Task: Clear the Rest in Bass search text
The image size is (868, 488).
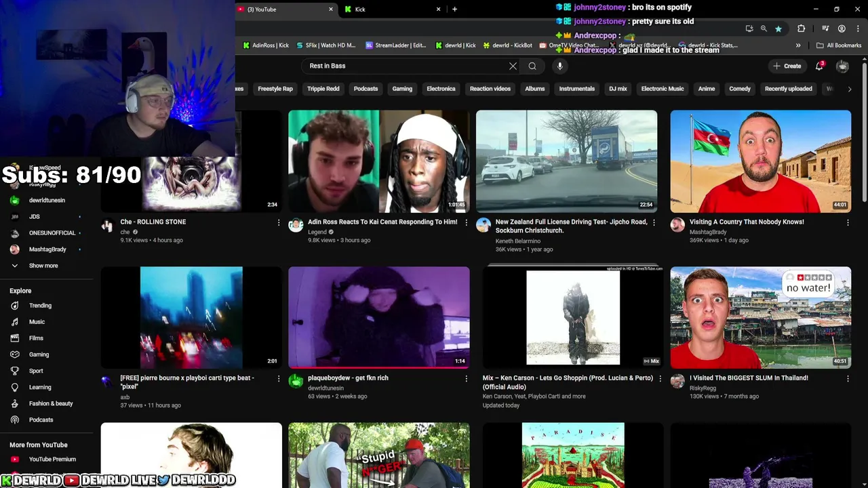Action: (513, 66)
